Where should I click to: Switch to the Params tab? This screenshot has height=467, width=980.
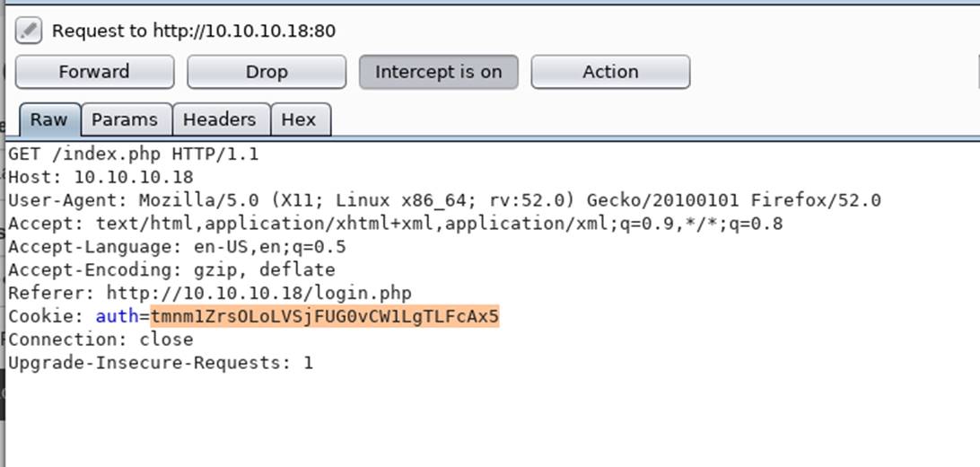tap(125, 119)
